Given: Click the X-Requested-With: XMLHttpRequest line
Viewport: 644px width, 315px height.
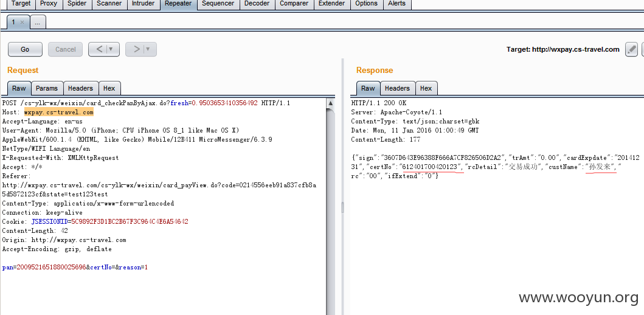Looking at the screenshot, I should click(x=60, y=157).
